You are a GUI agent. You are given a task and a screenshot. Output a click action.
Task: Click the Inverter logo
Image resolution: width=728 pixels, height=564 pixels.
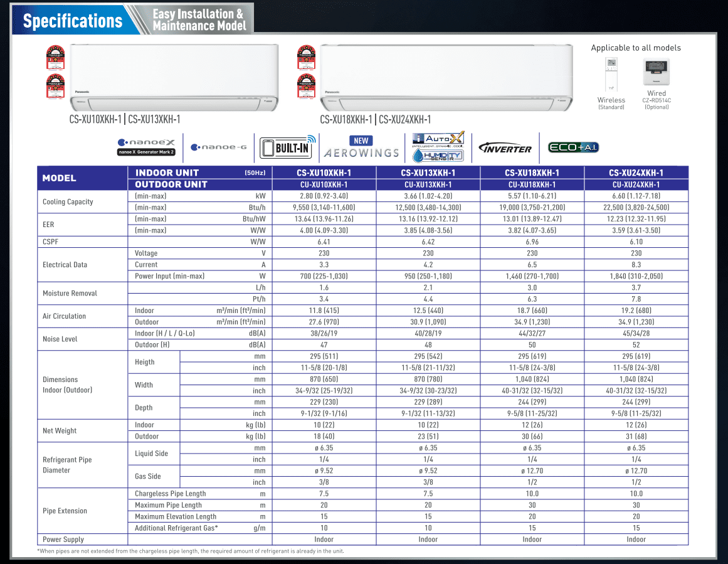[505, 148]
